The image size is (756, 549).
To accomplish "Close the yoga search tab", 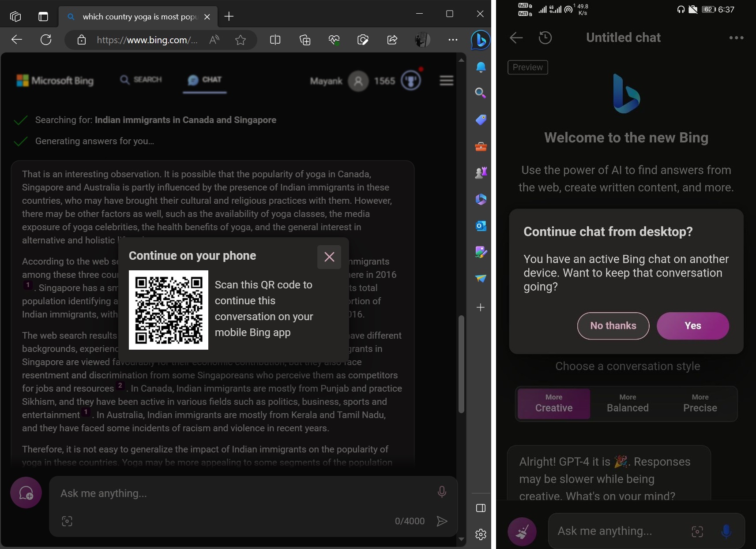I will point(207,17).
